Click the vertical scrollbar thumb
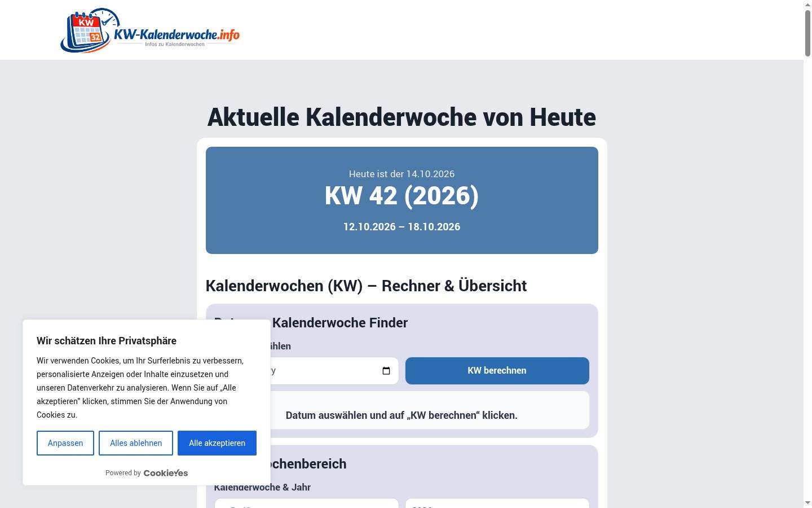 tap(807, 33)
